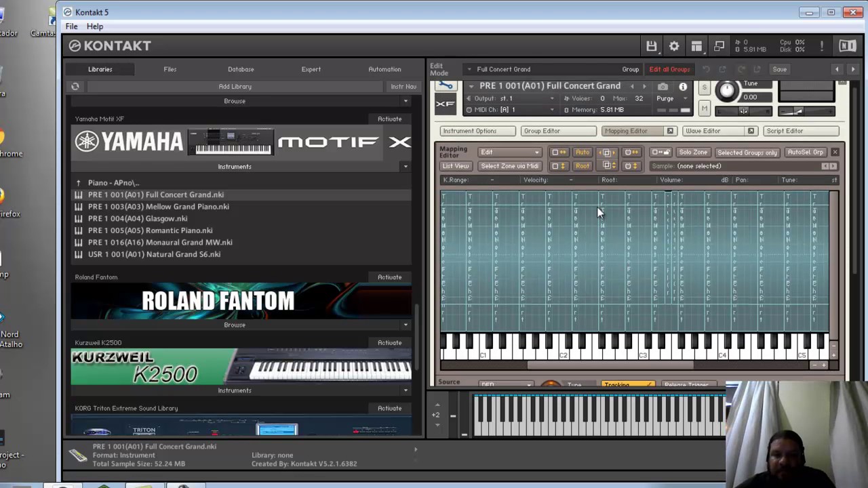Image resolution: width=868 pixels, height=488 pixels.
Task: Toggle the Mute M button
Action: [704, 108]
